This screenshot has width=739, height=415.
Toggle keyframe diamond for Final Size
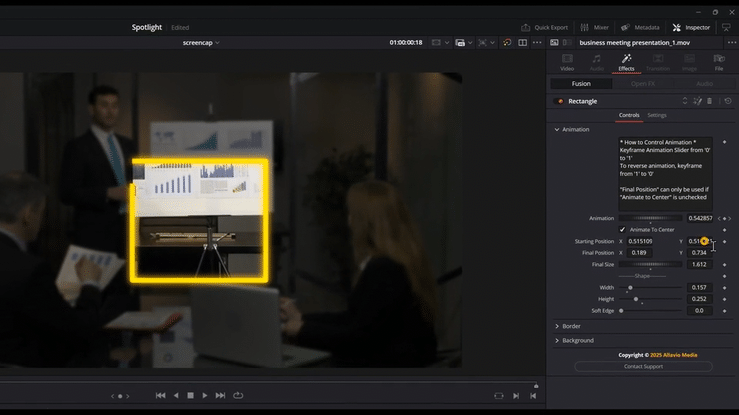[724, 264]
